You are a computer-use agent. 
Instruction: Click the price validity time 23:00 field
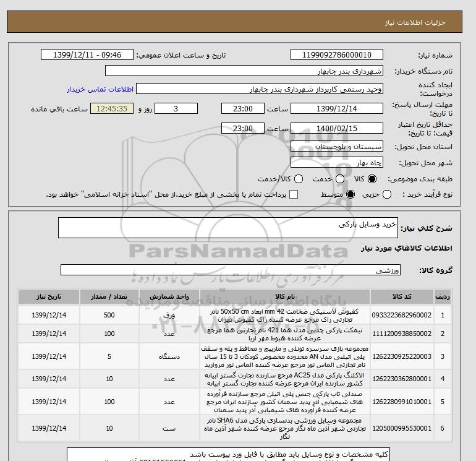pyautogui.click(x=243, y=128)
